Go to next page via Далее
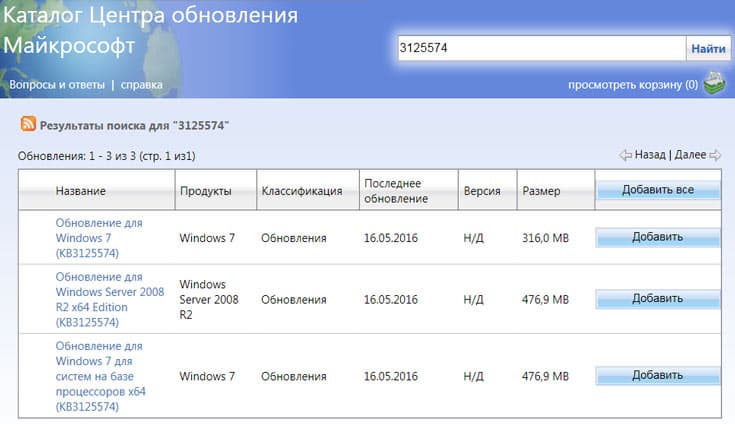 point(690,155)
